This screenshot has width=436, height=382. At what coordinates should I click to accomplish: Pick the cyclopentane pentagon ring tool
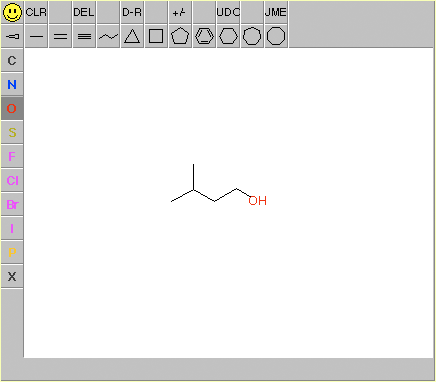(180, 36)
